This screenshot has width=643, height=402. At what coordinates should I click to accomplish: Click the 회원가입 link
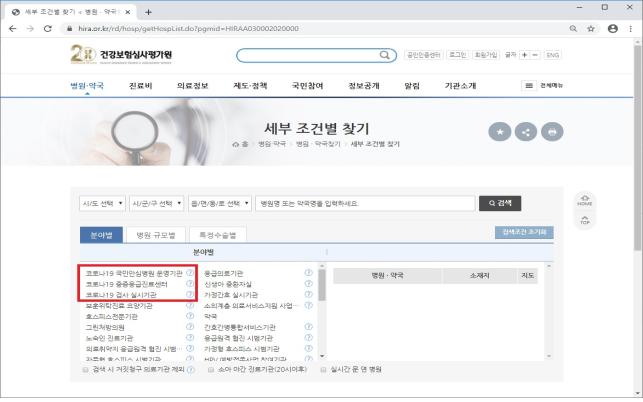486,55
